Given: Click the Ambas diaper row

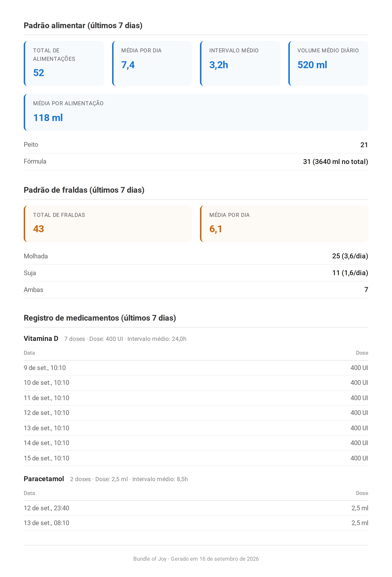Looking at the screenshot, I should coord(196,290).
